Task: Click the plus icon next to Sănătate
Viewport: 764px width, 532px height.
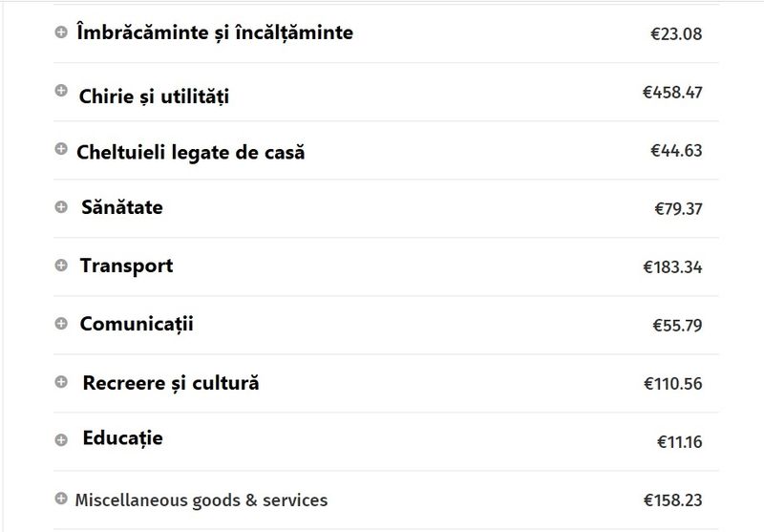Action: (x=61, y=207)
